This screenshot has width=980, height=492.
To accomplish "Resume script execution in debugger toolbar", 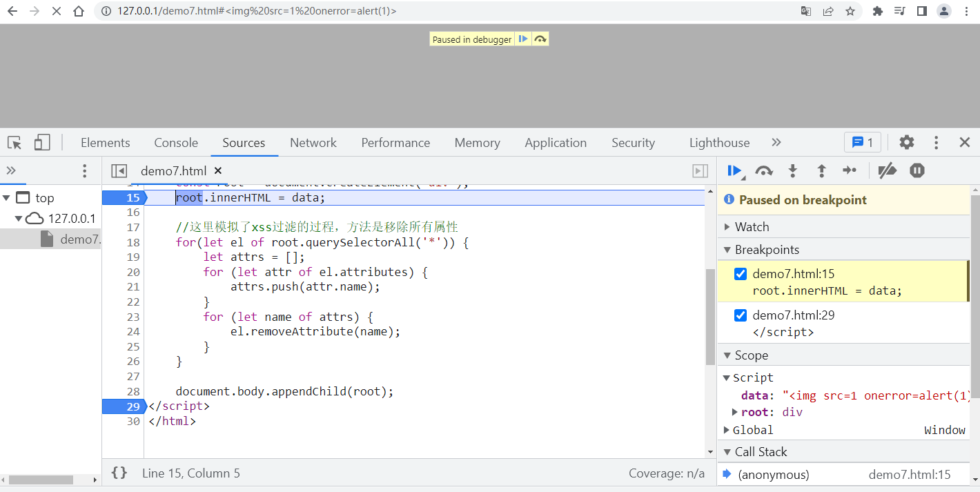I will (734, 170).
